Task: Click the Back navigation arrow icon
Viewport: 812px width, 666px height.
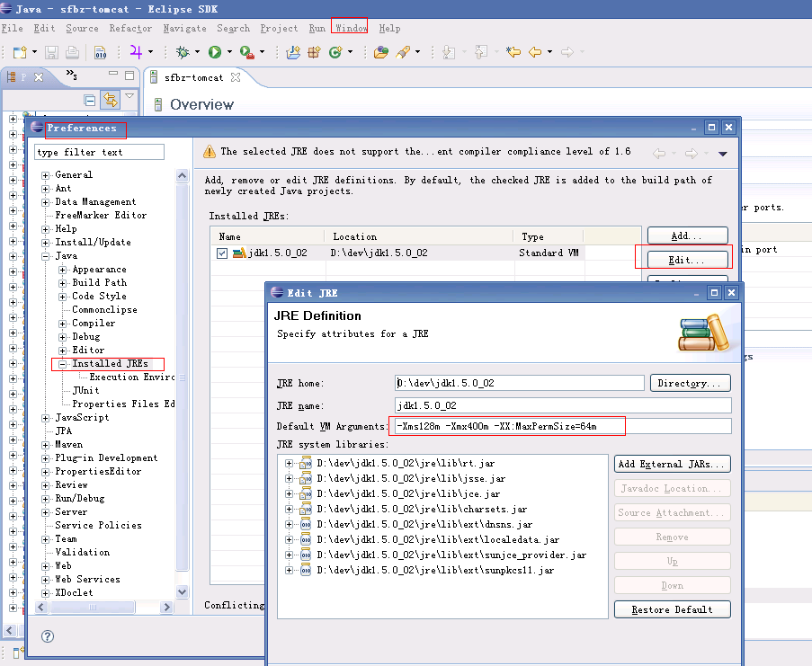Action: [535, 52]
